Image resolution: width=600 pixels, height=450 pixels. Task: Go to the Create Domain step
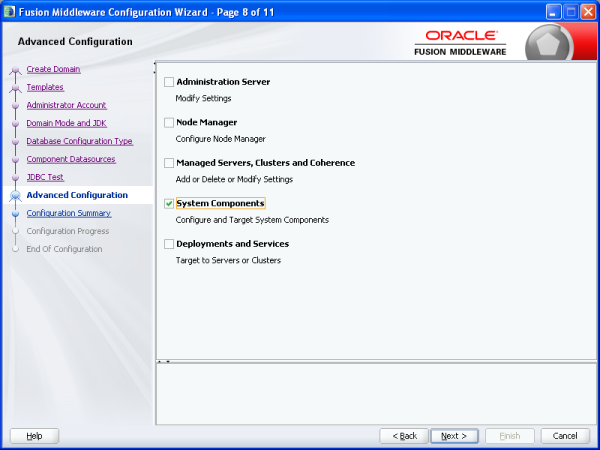[x=53, y=69]
